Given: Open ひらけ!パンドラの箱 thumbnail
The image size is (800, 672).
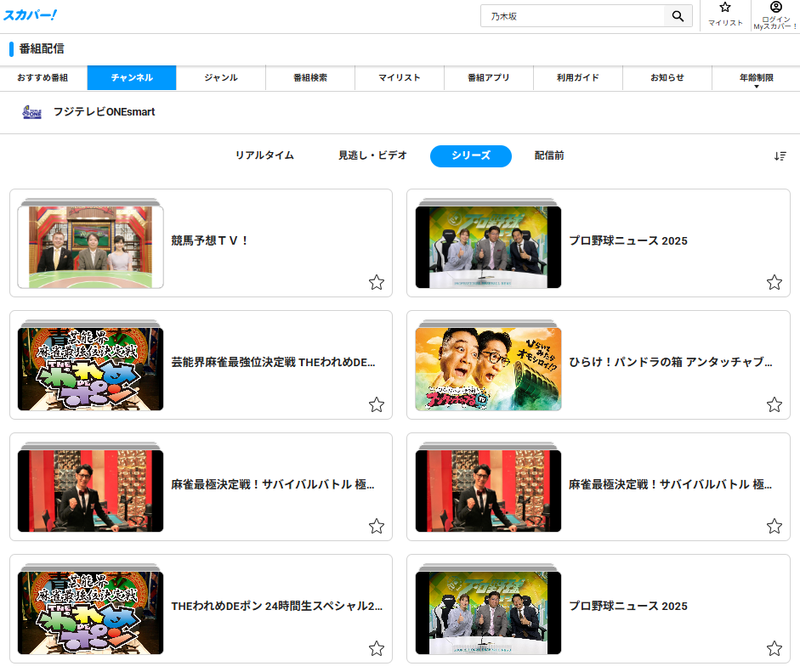Looking at the screenshot, I should 488,370.
